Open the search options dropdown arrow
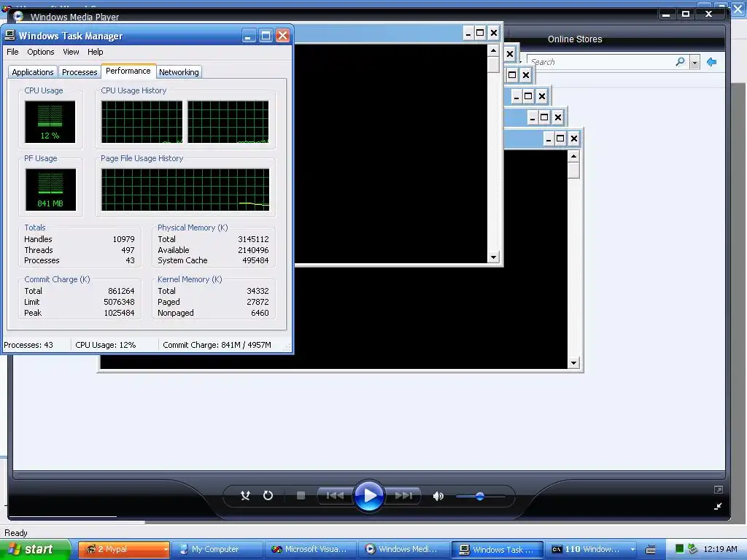747x560 pixels. pyautogui.click(x=694, y=63)
